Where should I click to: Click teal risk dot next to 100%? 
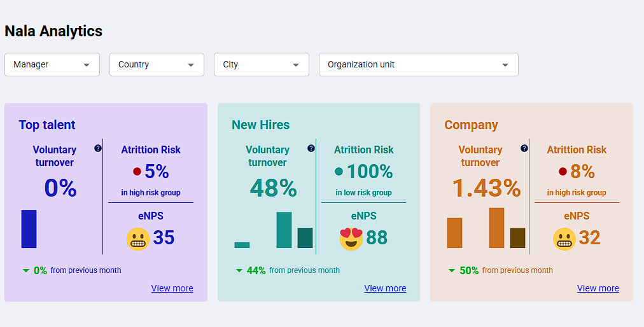[339, 172]
